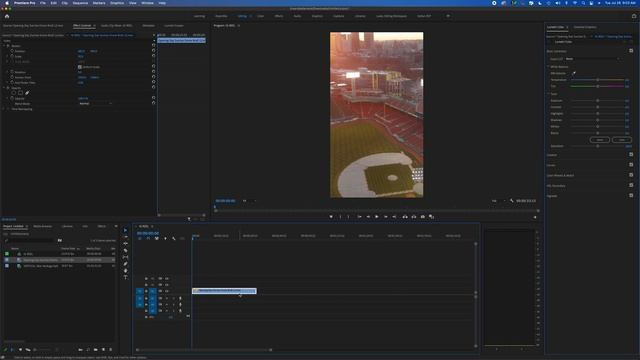Toggle the Curves section checkbox
The image size is (640, 360).
tap(631, 165)
